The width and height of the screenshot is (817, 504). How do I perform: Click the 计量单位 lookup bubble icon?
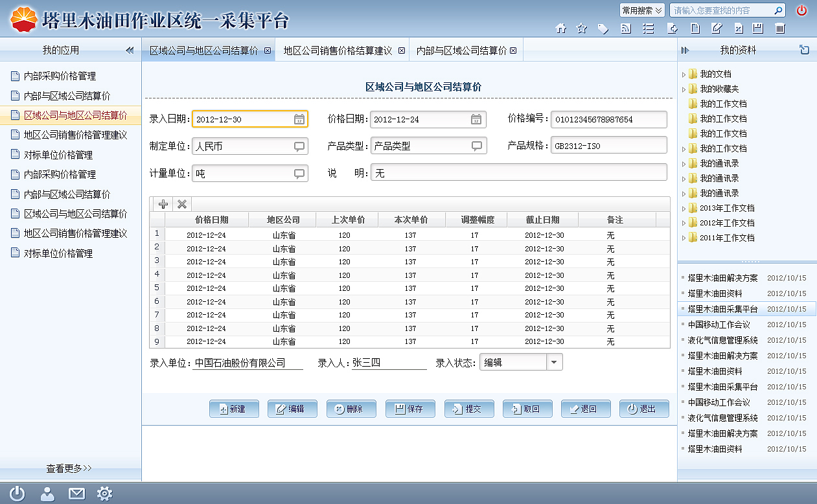(x=299, y=174)
